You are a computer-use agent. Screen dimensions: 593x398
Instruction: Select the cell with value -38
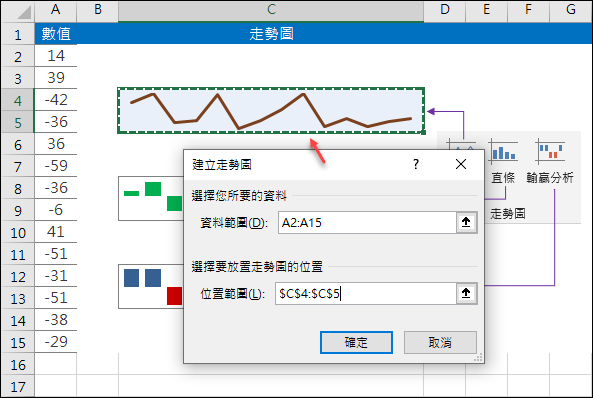[56, 320]
